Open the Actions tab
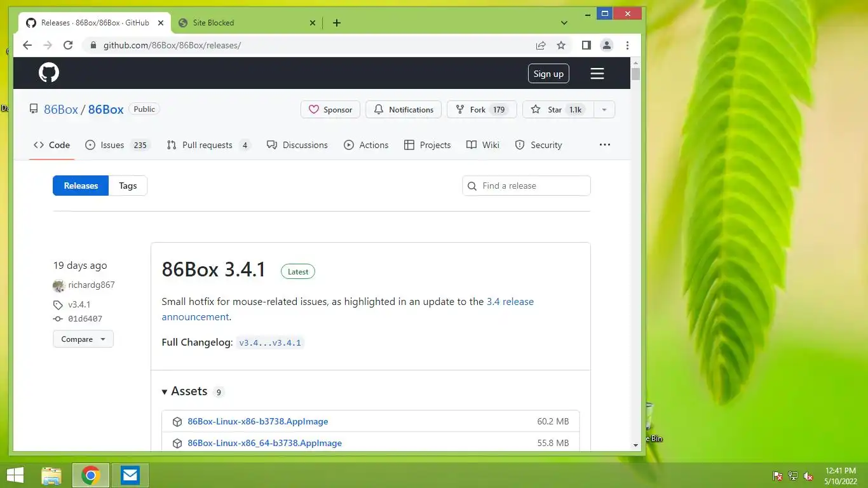 click(x=366, y=145)
